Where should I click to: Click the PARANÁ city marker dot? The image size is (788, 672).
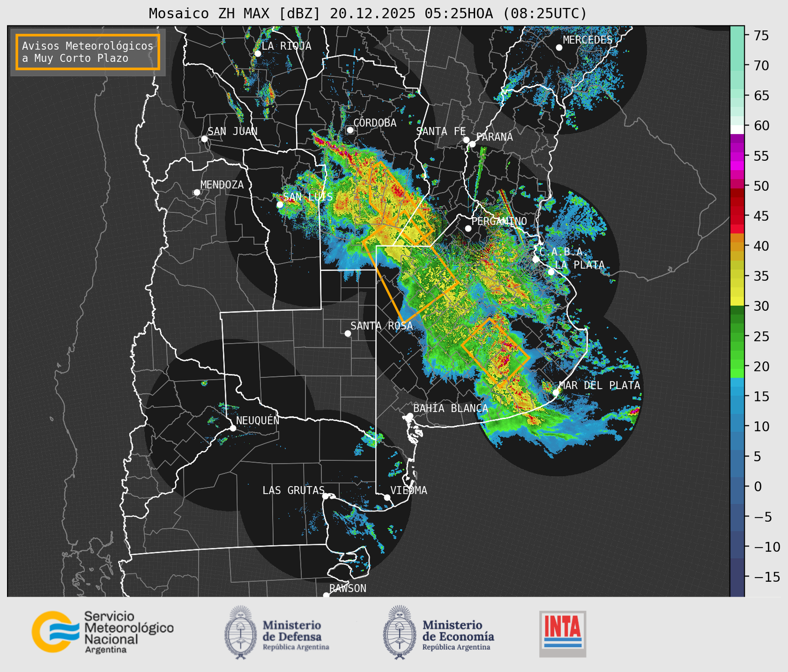coord(472,144)
